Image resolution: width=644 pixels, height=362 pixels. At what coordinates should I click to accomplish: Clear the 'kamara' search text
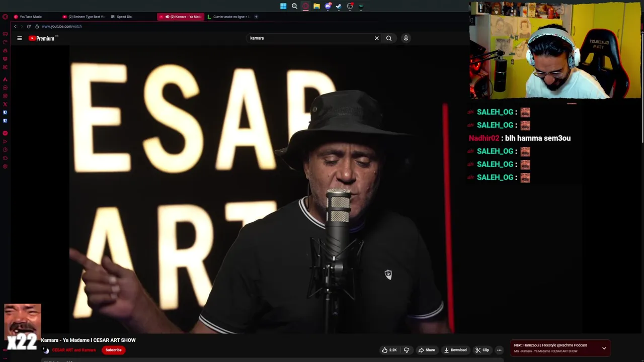coord(376,38)
